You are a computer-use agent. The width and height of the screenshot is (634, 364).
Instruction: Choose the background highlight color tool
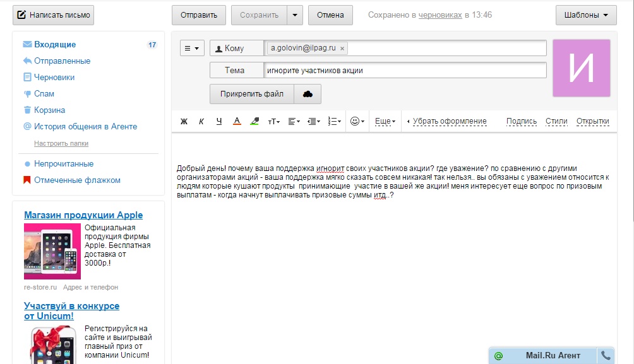pos(254,121)
